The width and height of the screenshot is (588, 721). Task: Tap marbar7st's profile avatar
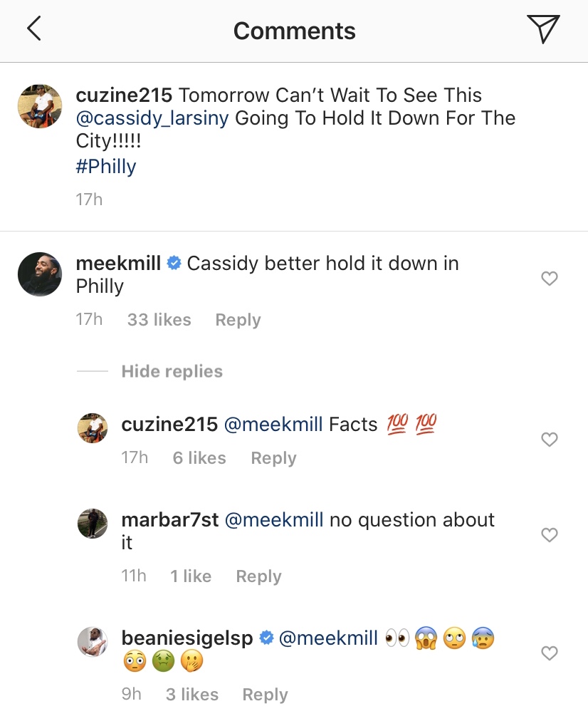pos(92,524)
